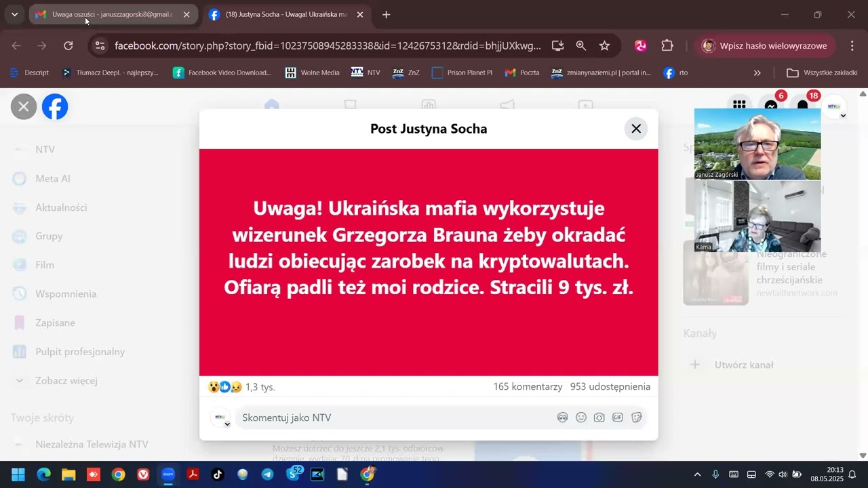Reload the current page
Viewport: 868px width, 488px height.
tap(68, 45)
